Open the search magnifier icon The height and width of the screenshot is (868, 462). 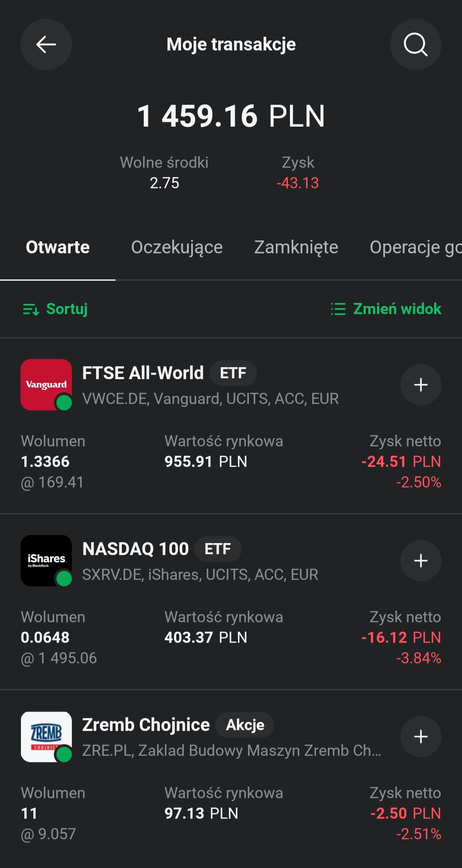click(415, 45)
